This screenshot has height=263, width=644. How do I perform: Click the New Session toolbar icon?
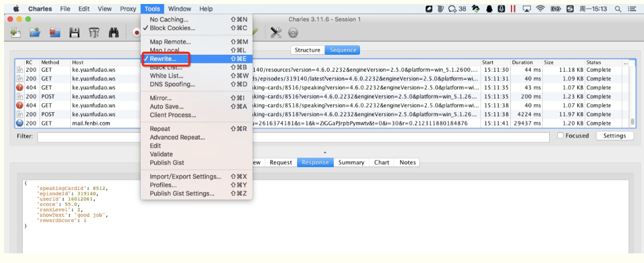pos(15,33)
